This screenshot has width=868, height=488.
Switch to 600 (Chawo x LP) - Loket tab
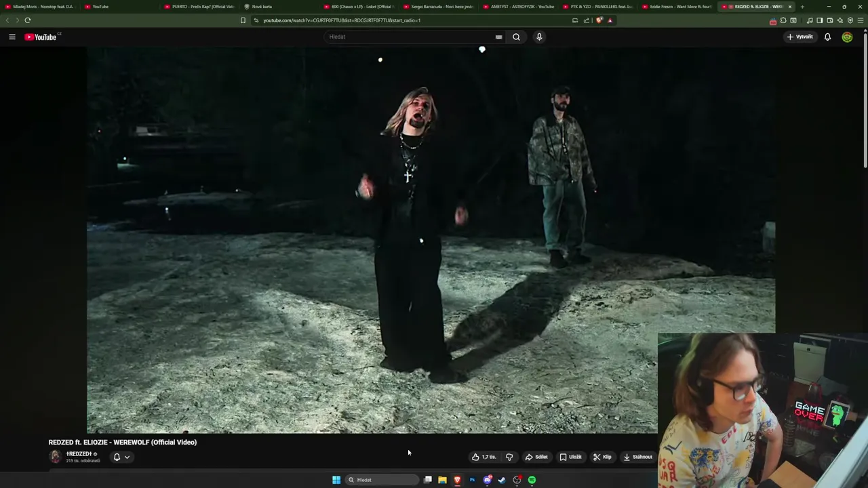[359, 7]
